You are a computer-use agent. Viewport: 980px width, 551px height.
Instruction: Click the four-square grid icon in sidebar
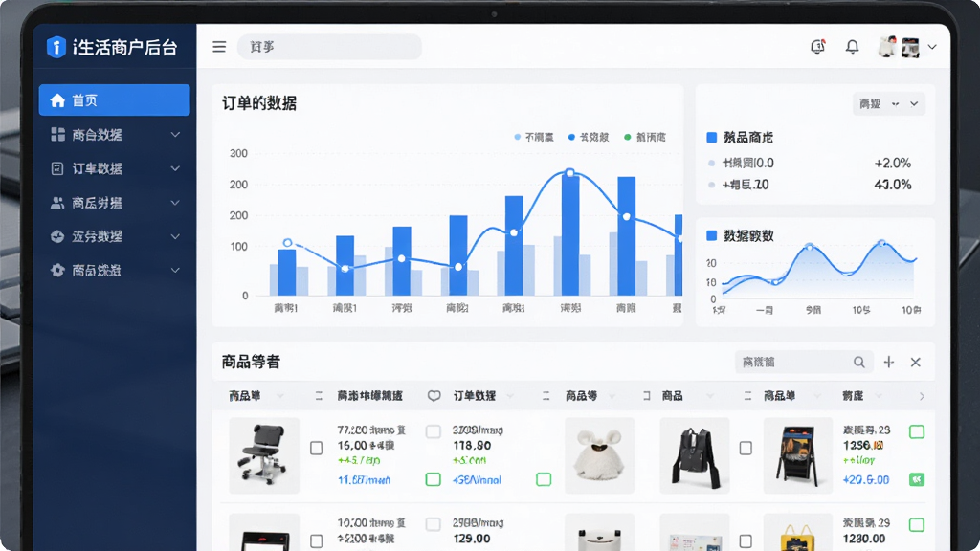pyautogui.click(x=57, y=134)
